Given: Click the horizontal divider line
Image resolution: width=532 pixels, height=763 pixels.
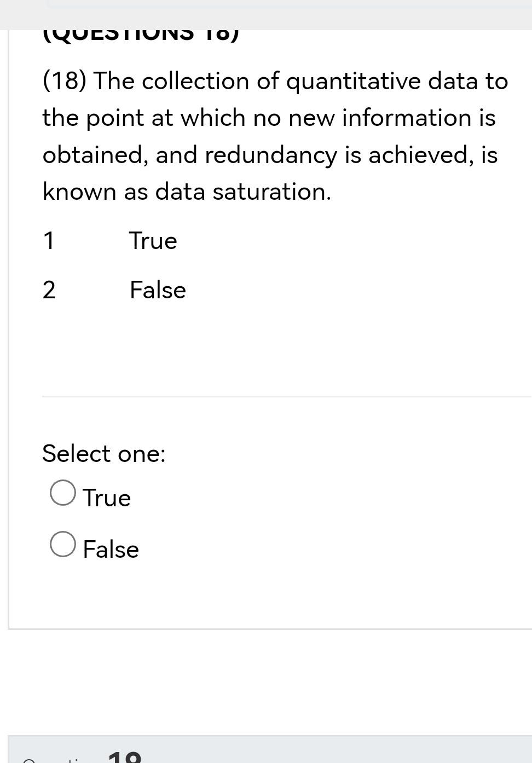Looking at the screenshot, I should pyautogui.click(x=285, y=397).
